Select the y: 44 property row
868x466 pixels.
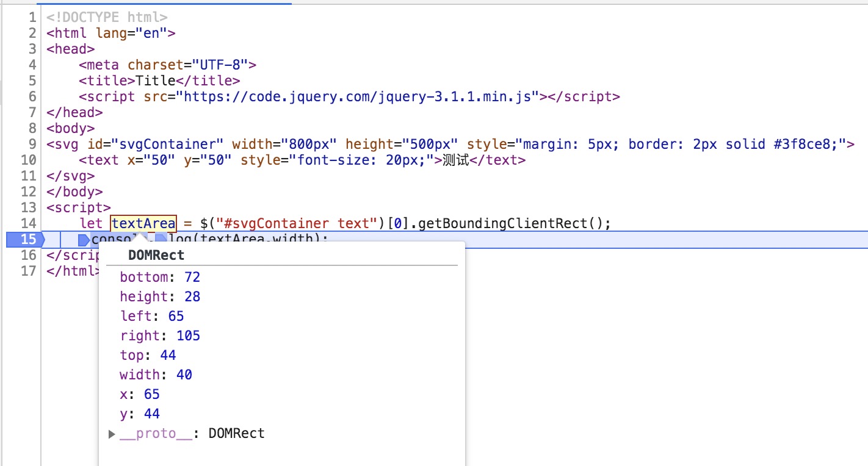click(140, 414)
